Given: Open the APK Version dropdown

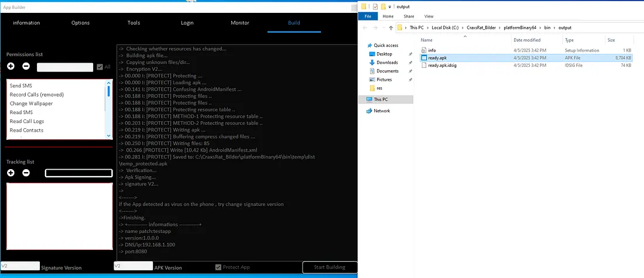Looking at the screenshot, I should click(x=132, y=266).
